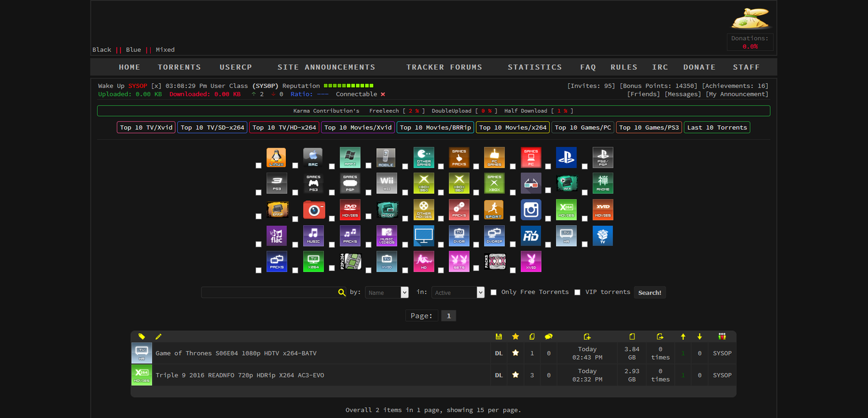Go to STATISTICS in the navigation bar
868x418 pixels.
click(534, 67)
